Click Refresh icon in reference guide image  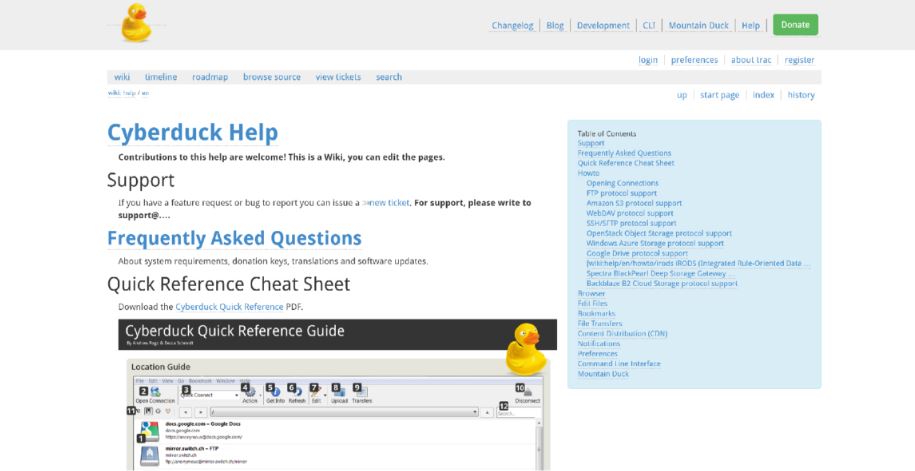pyautogui.click(x=298, y=392)
